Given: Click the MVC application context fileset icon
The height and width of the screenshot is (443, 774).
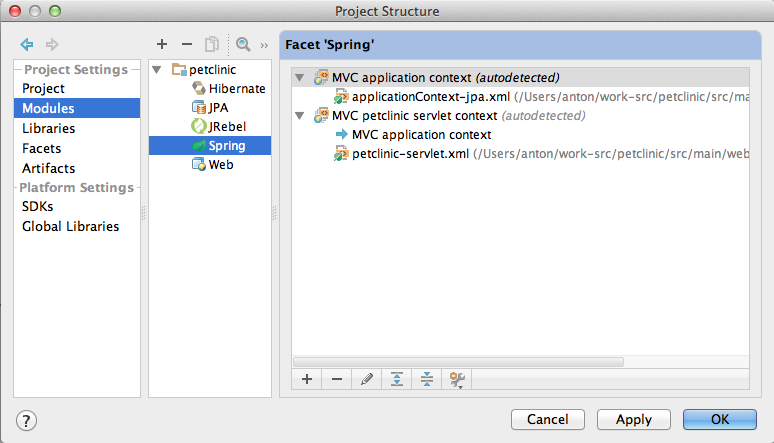Looking at the screenshot, I should (321, 77).
